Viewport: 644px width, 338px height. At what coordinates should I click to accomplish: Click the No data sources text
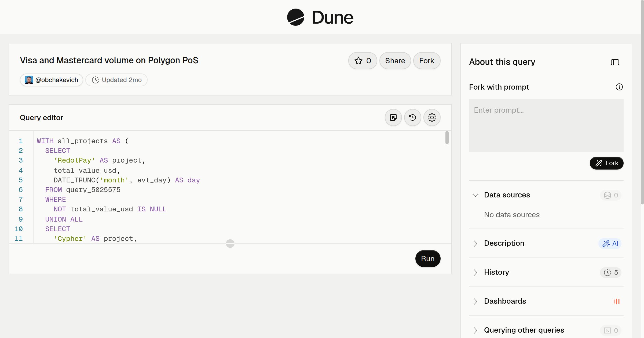512,215
